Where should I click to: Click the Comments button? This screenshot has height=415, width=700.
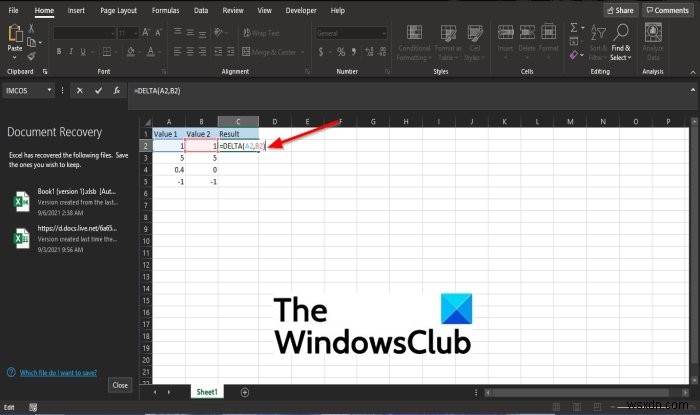668,10
